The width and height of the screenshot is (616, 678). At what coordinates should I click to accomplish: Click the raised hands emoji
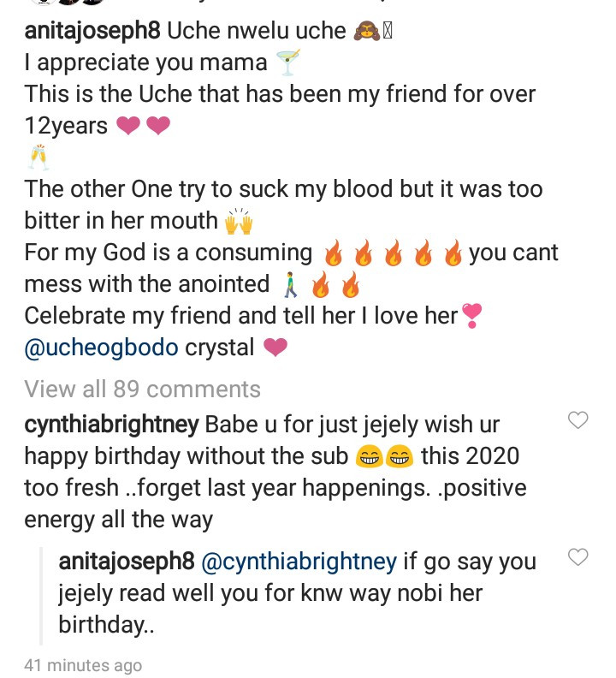click(240, 222)
